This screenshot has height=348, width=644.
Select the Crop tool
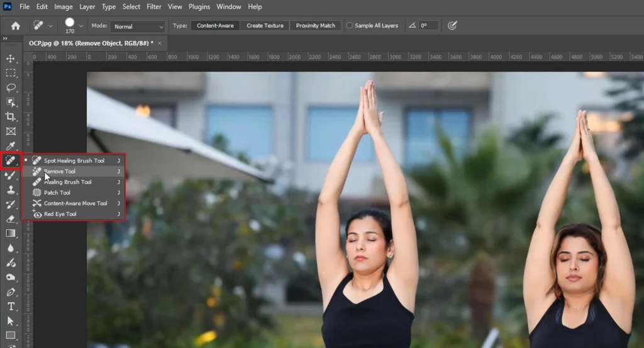click(x=11, y=116)
